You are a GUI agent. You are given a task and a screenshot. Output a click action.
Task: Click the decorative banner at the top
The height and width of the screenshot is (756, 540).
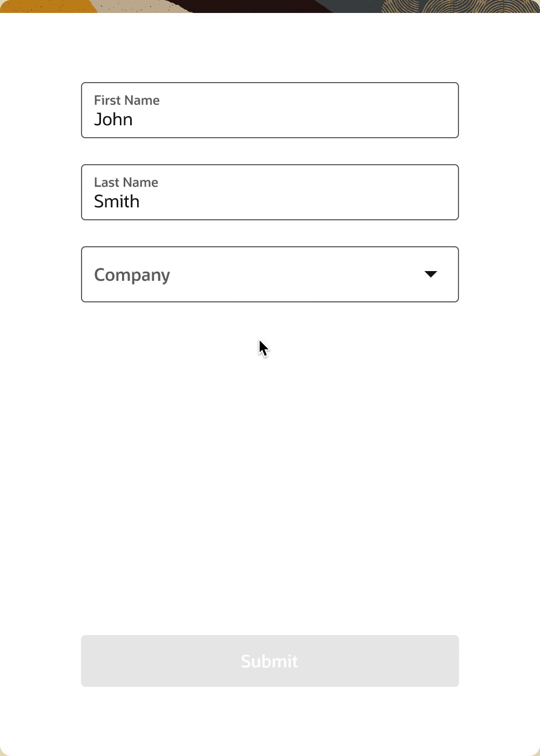point(216,5)
